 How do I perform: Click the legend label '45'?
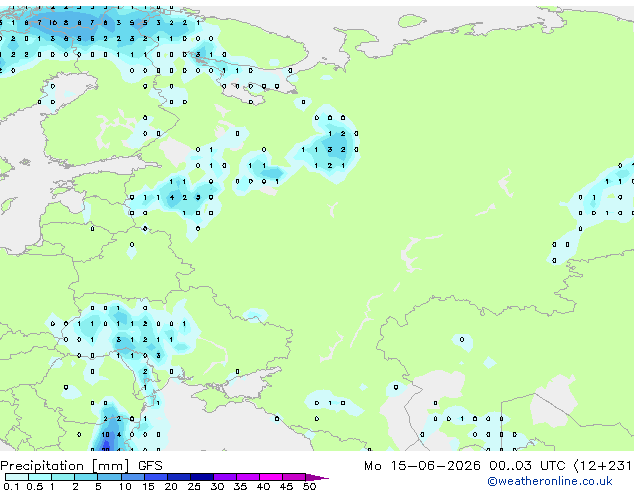click(x=286, y=486)
